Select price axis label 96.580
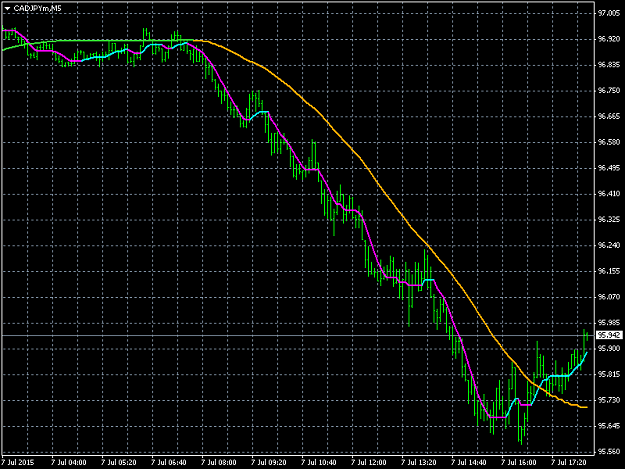The width and height of the screenshot is (625, 469). (x=609, y=142)
